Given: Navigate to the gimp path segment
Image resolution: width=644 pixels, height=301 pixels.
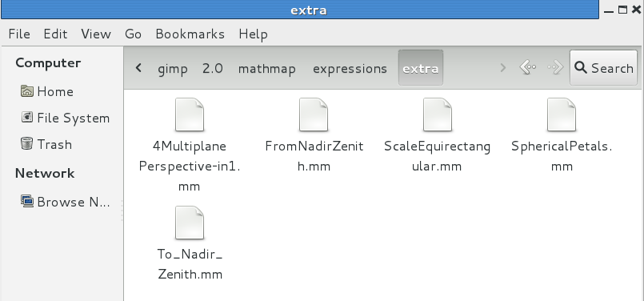Looking at the screenshot, I should click(x=173, y=68).
